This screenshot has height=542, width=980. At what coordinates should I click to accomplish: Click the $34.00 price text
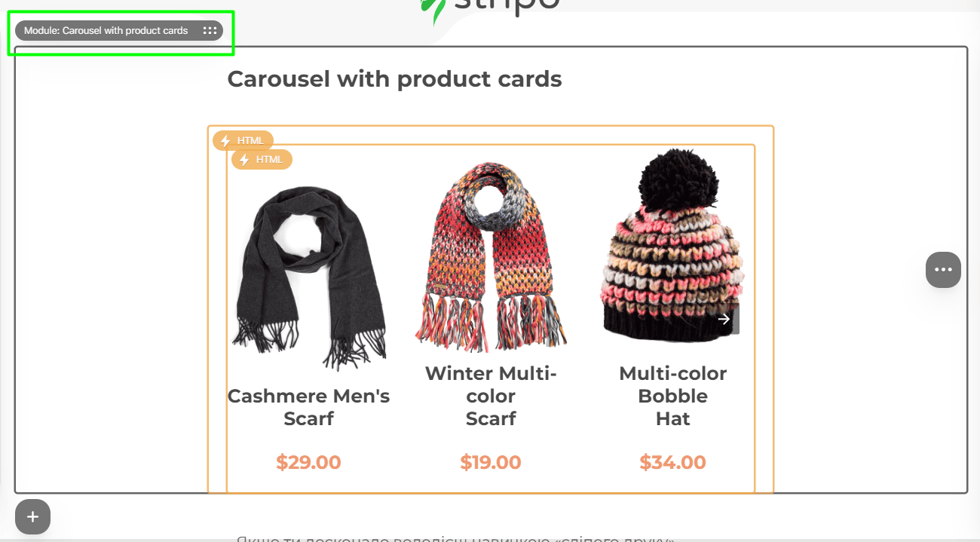[x=673, y=462]
